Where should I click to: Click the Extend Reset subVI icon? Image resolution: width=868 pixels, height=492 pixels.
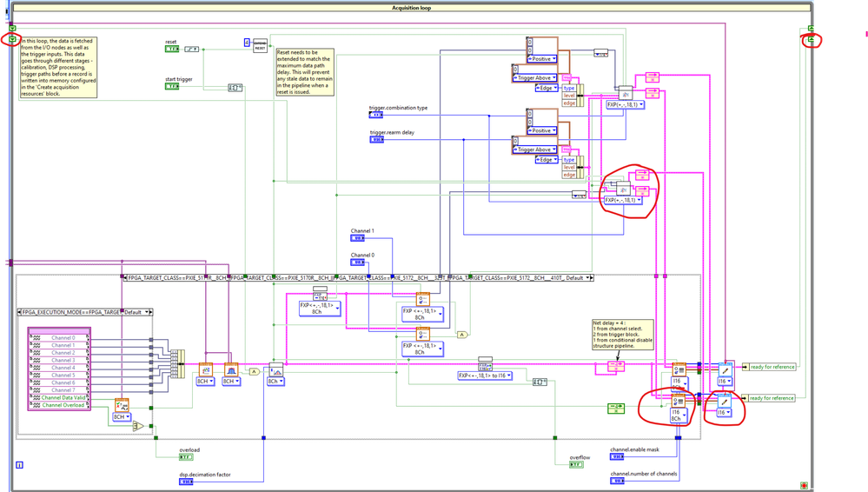[x=260, y=46]
